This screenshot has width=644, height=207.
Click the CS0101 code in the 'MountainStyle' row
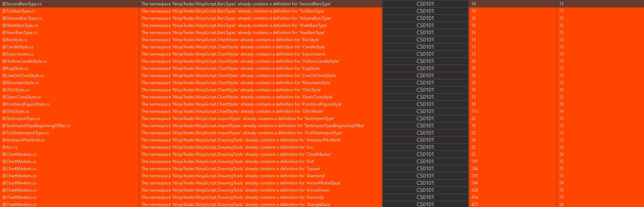point(425,83)
